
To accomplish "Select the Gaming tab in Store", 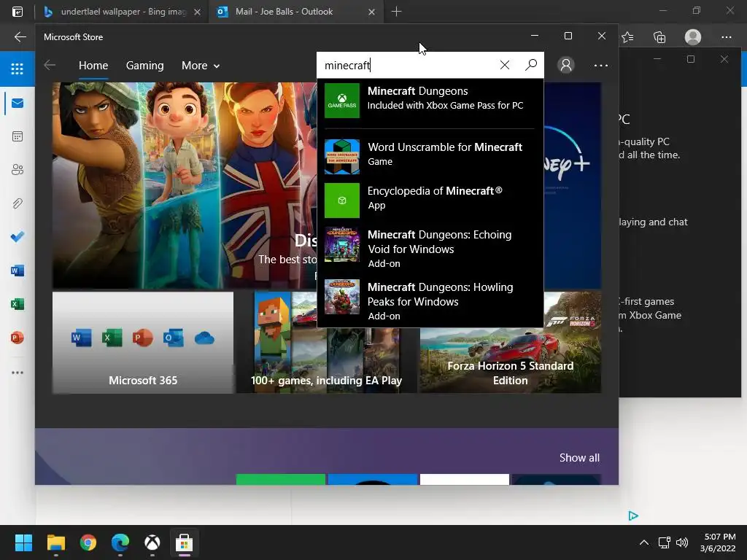I will 145,66.
